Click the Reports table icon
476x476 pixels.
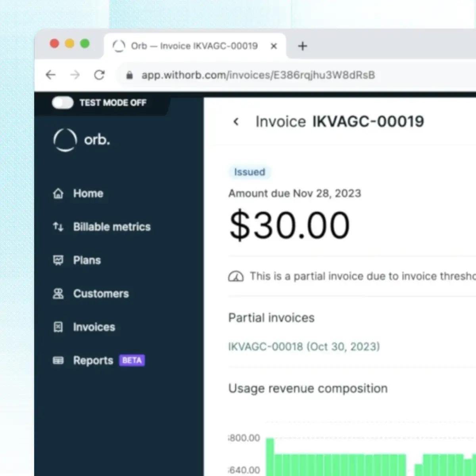click(58, 361)
